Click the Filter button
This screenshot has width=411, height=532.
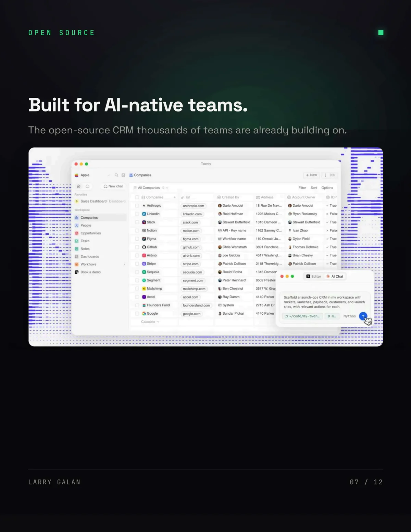[302, 188]
